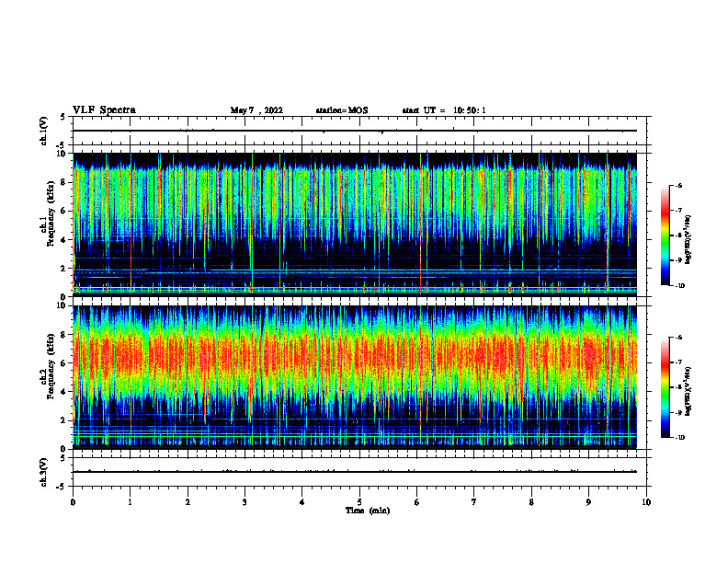This screenshot has height=563, width=728.
Task: Click the "1" tick label on the time axis
Action: click(130, 502)
